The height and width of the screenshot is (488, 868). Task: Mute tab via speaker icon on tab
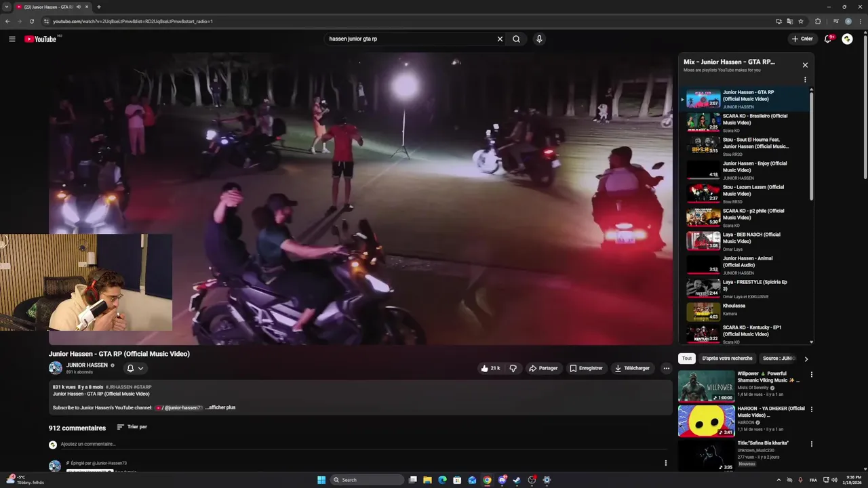coord(79,7)
